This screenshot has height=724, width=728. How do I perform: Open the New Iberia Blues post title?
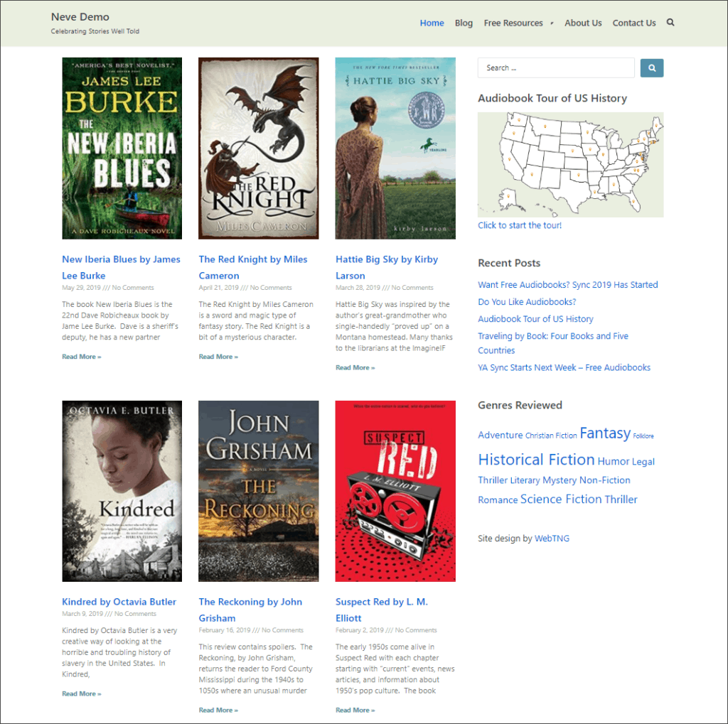click(121, 267)
